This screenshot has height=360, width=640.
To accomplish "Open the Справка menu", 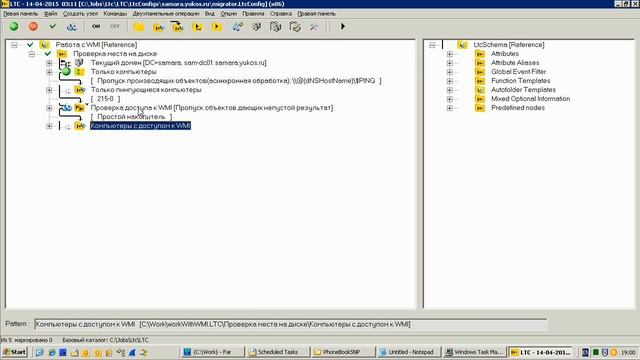I will [281, 13].
